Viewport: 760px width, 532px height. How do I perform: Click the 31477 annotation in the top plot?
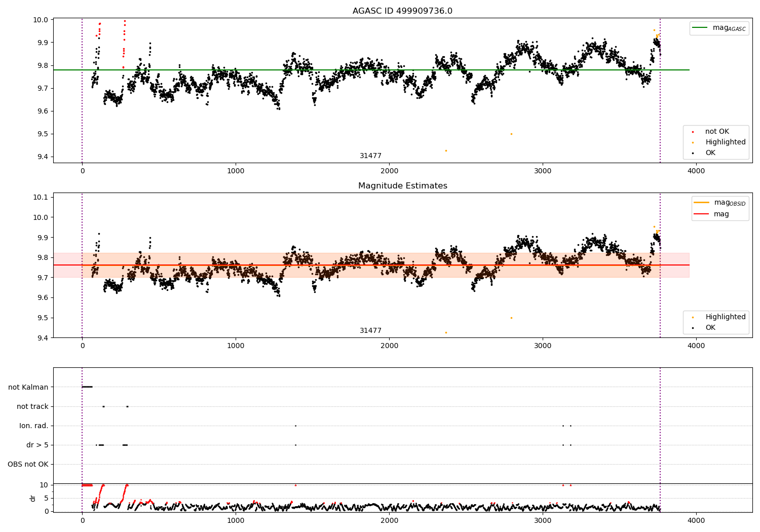(x=370, y=156)
